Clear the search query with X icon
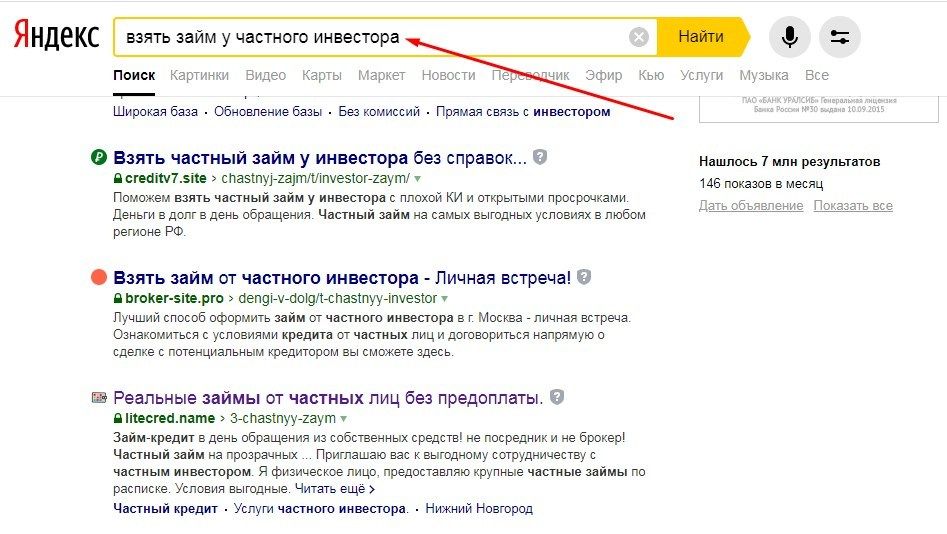The width and height of the screenshot is (947, 534). [639, 38]
